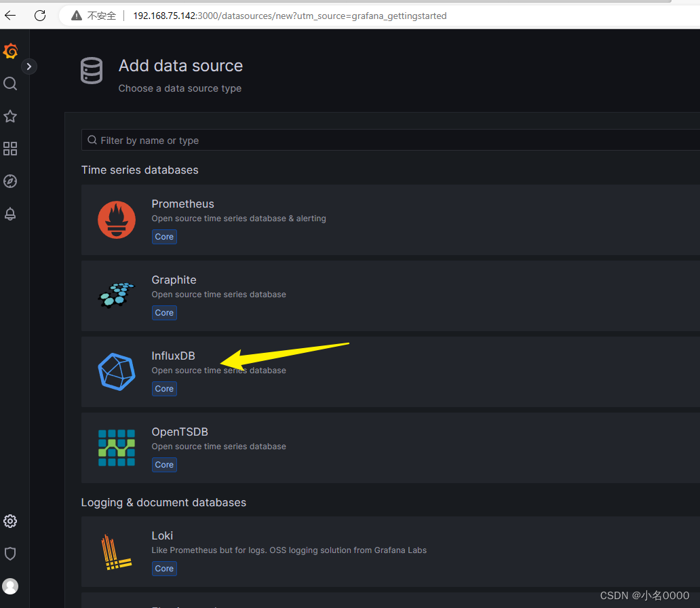Viewport: 700px width, 608px height.
Task: Select the Graphite data source
Action: pos(391,296)
